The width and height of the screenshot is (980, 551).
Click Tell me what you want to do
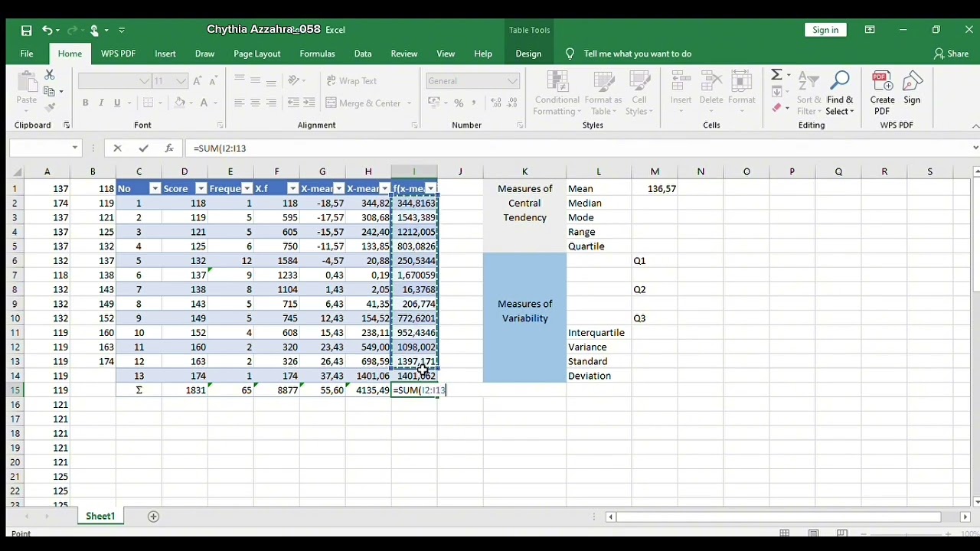click(x=638, y=54)
